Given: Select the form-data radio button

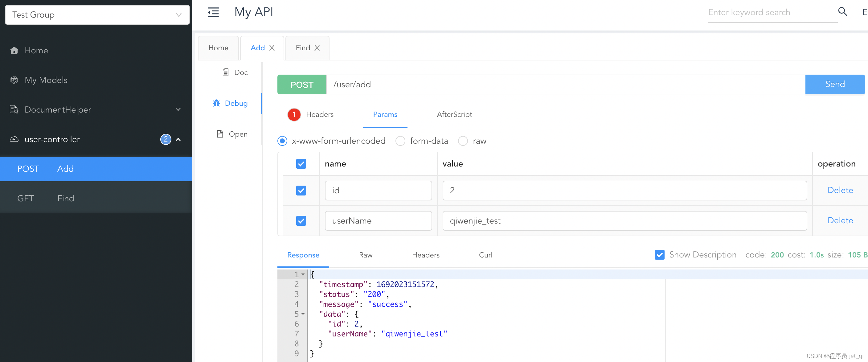Looking at the screenshot, I should click(x=400, y=141).
